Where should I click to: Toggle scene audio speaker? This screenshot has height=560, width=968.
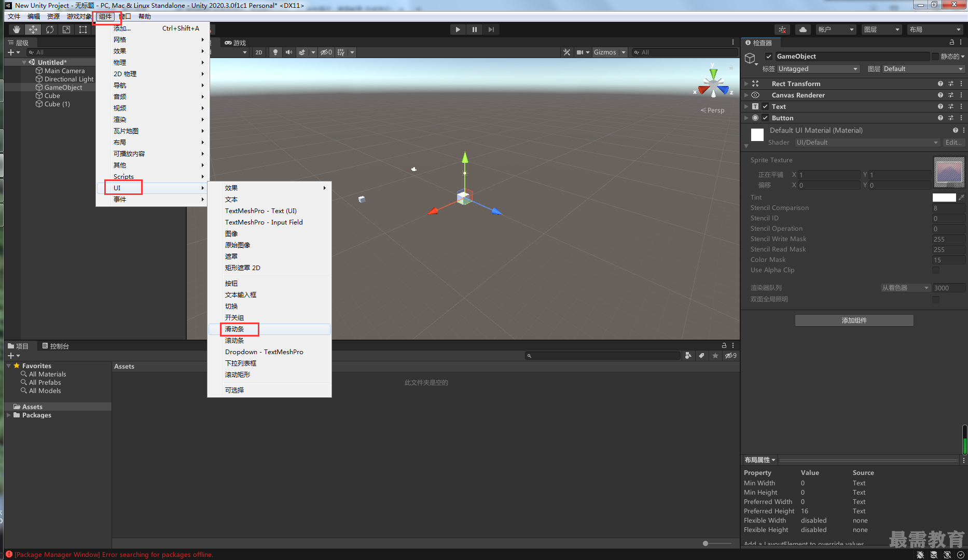click(289, 52)
